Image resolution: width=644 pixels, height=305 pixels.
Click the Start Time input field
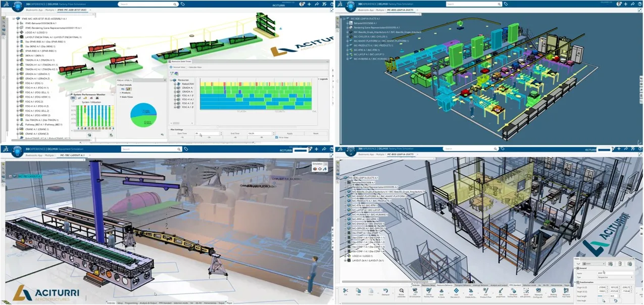[207, 134]
